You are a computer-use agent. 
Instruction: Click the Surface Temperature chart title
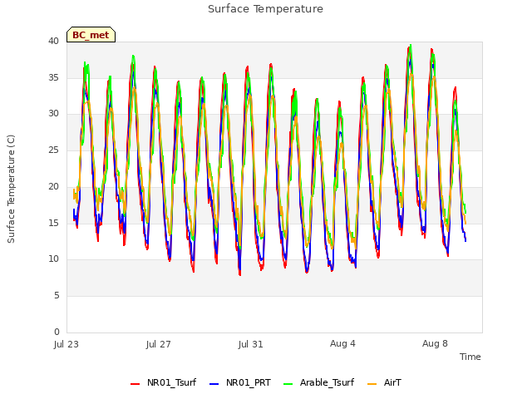[x=265, y=9]
